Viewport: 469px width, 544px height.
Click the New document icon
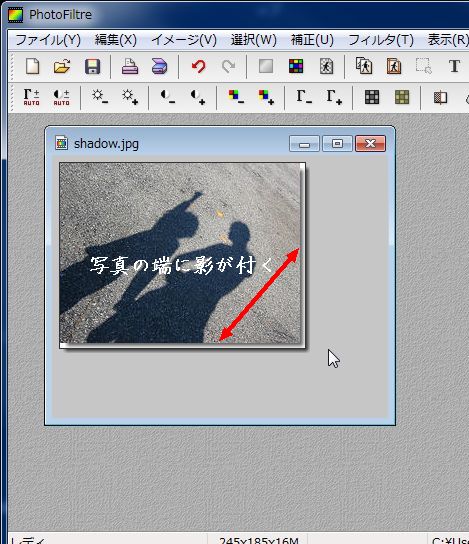tap(32, 66)
